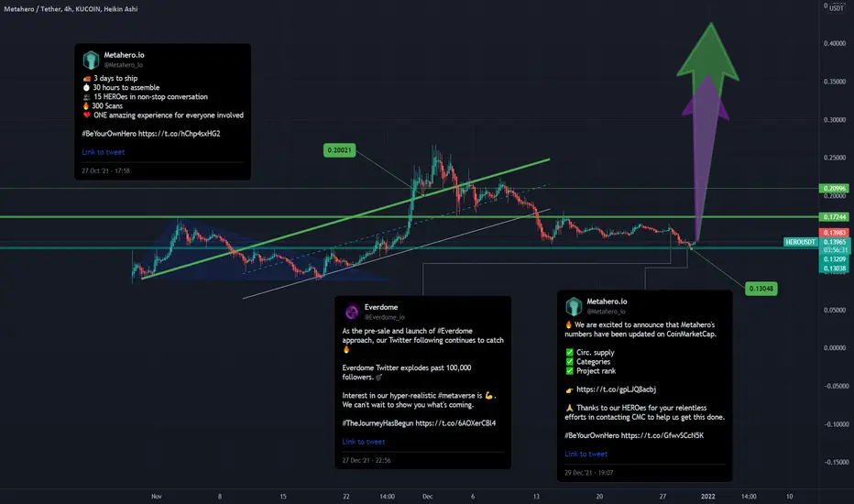Click the 'Dec' label on the time axis
Image resolution: width=854 pixels, height=504 pixels.
tap(428, 497)
